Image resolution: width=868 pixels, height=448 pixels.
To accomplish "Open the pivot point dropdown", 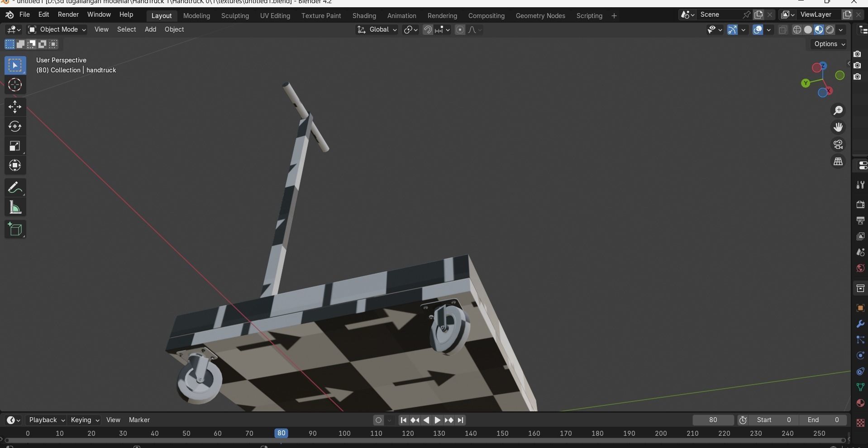I will (410, 30).
